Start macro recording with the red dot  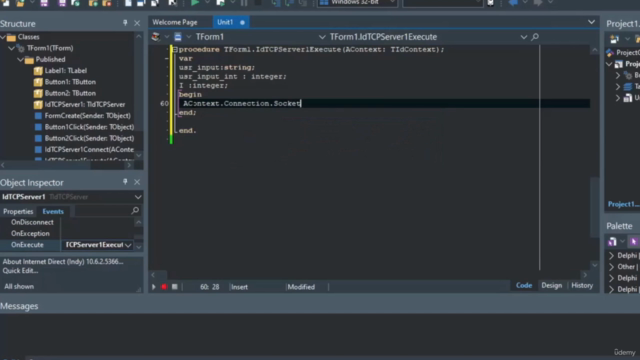click(164, 287)
